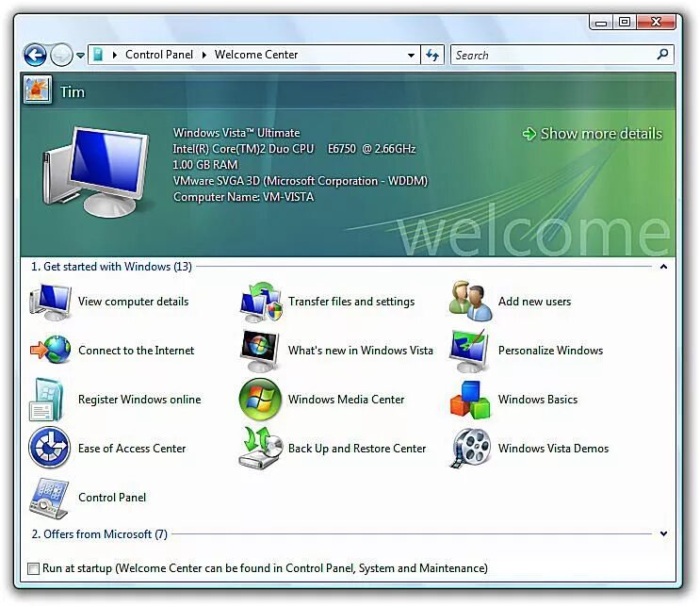This screenshot has height=606, width=700.
Task: Open the Ease of Access Center icon
Action: [50, 448]
